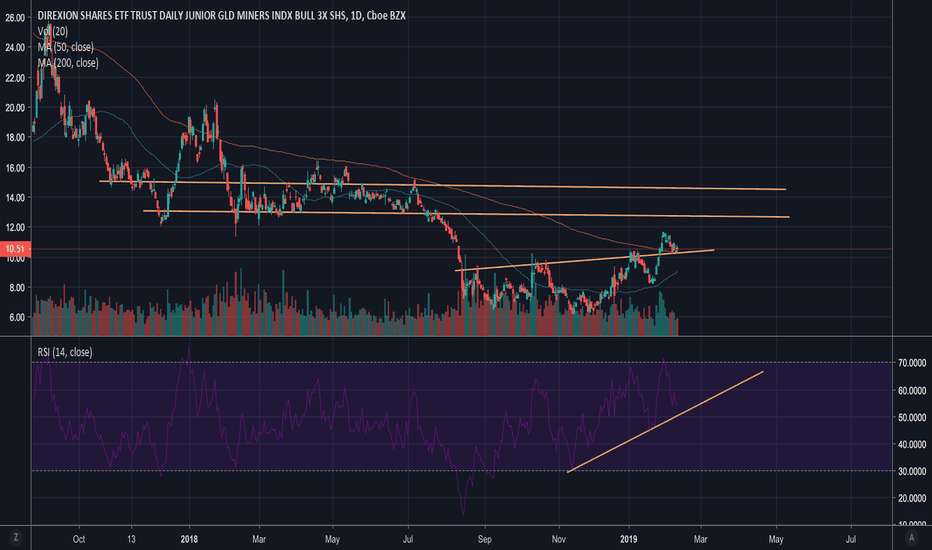Click the 70.0000 RSI scale label

pyautogui.click(x=911, y=363)
